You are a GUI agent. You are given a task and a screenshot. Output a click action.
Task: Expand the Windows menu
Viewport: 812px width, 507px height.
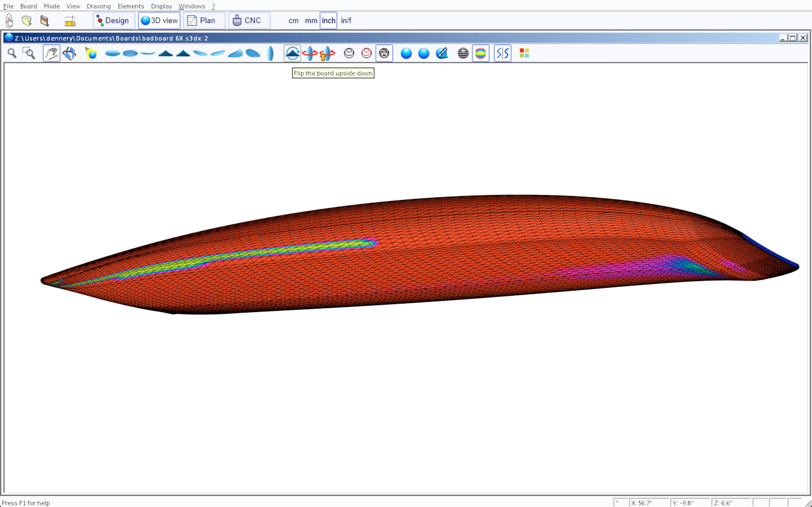192,6
